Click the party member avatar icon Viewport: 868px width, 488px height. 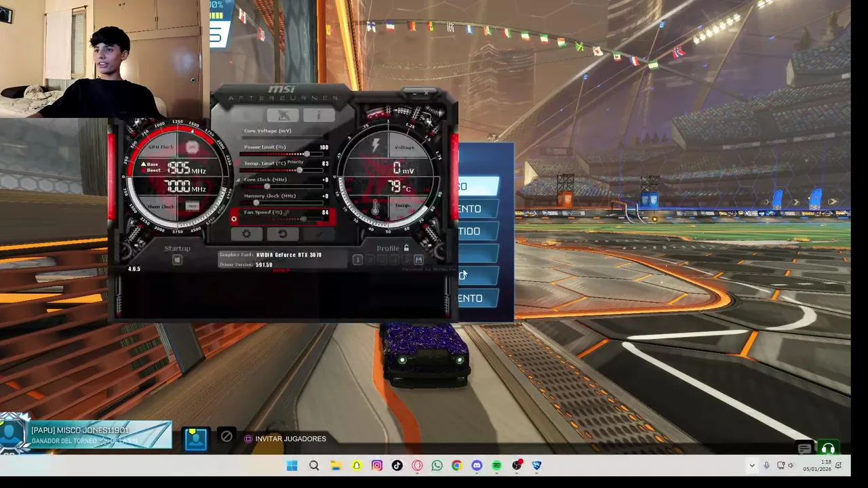(196, 439)
